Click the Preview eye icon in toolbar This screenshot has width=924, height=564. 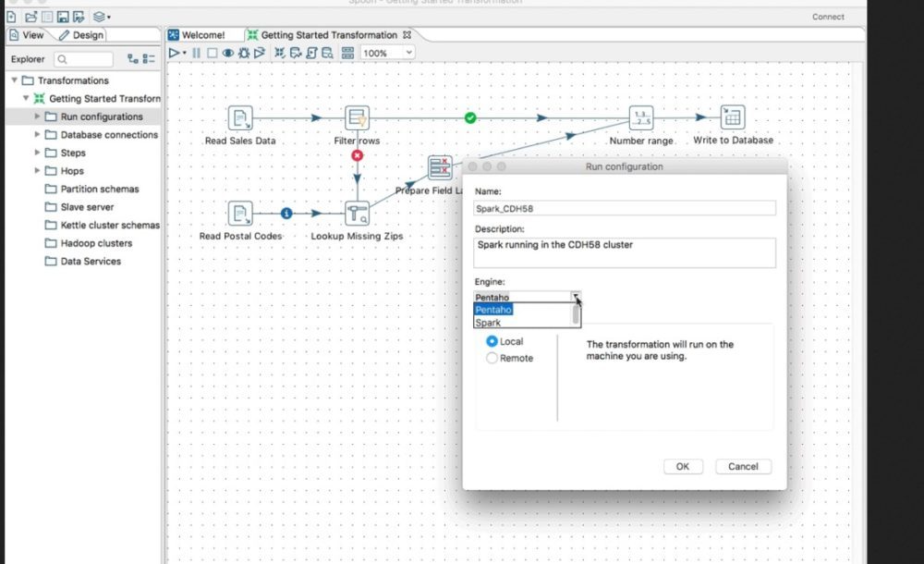pos(227,54)
